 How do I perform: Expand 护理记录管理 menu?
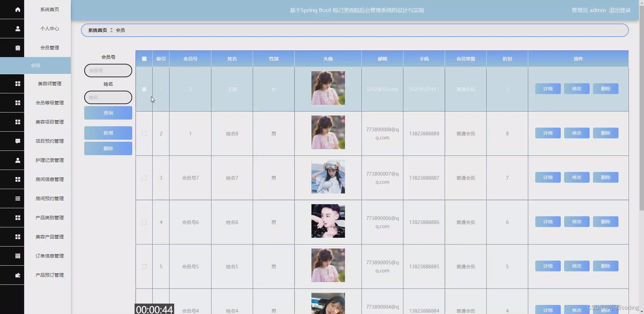(x=50, y=160)
